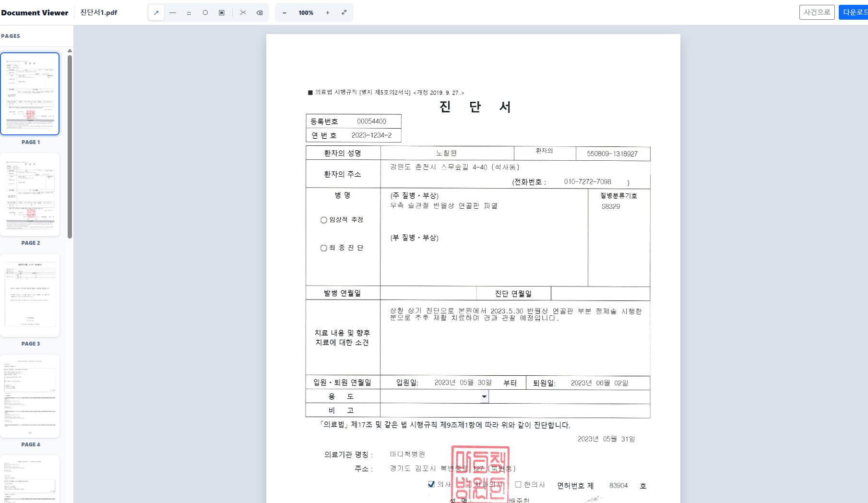Click the Document Viewer title
The height and width of the screenshot is (503, 868).
point(35,13)
